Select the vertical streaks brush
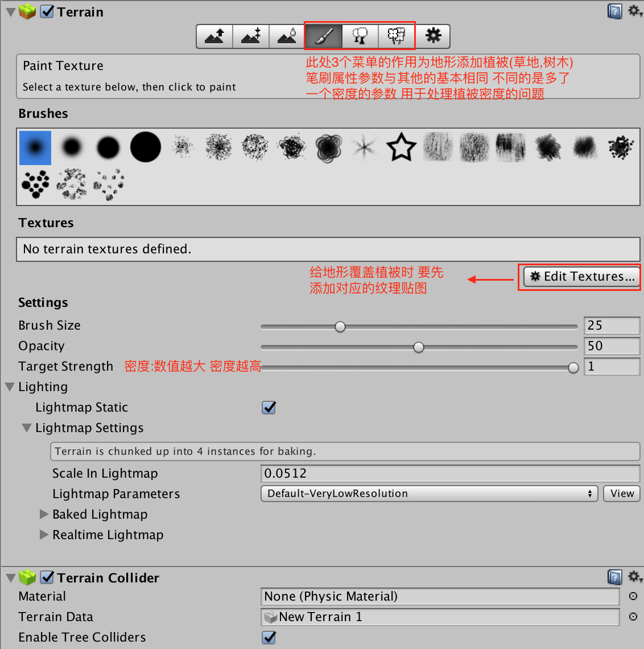 coord(511,147)
